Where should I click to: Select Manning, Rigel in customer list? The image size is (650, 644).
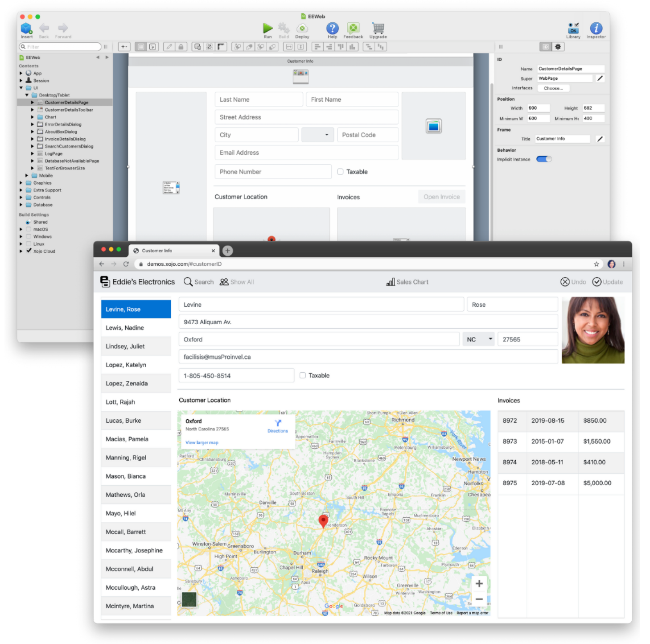[136, 458]
